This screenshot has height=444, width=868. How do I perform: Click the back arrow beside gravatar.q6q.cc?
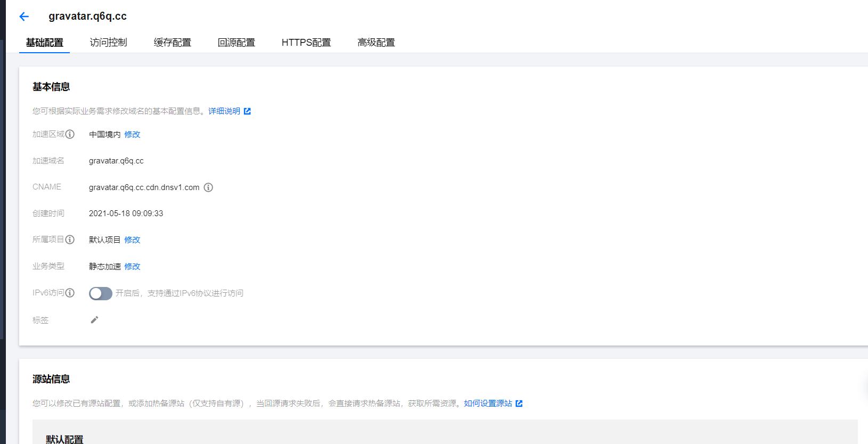pyautogui.click(x=24, y=17)
